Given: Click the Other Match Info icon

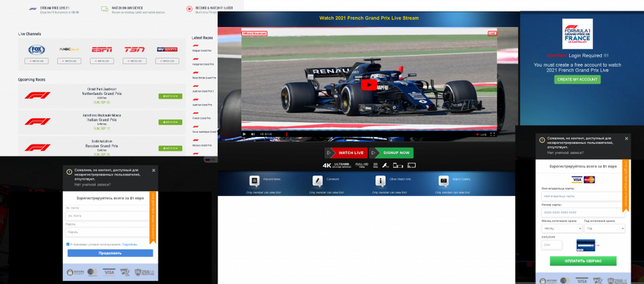Looking at the screenshot, I should click(x=380, y=181).
